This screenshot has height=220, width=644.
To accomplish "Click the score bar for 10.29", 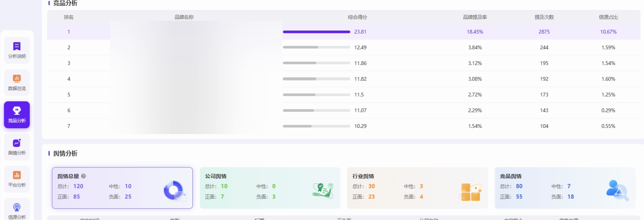I will (316, 126).
